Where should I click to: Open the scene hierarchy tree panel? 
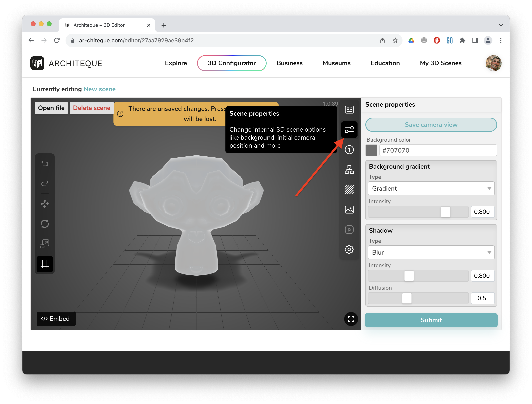pyautogui.click(x=349, y=170)
